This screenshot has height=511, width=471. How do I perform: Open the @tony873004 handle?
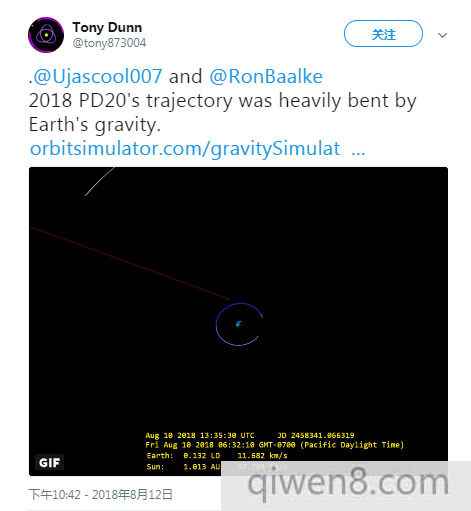109,43
